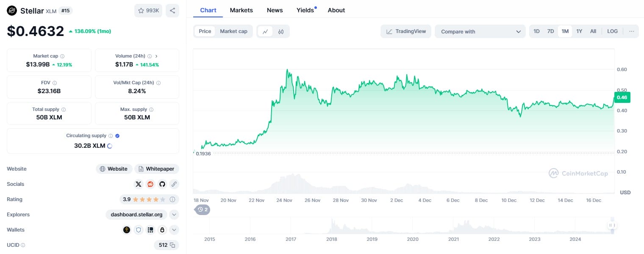Click the Circulating supply info icon
This screenshot has width=644, height=254.
[111, 136]
